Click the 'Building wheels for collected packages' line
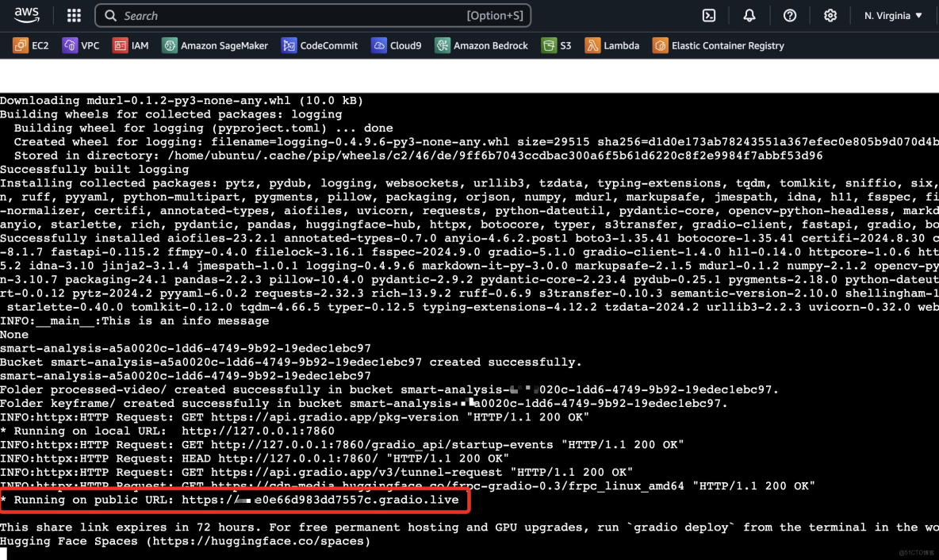Viewport: 939px width, 560px height. pyautogui.click(x=171, y=113)
